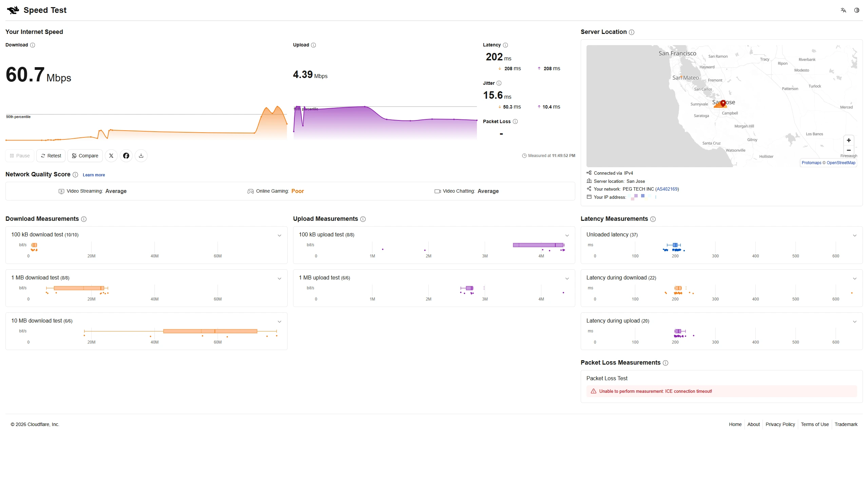Open the Privacy Policy footer link
Screen dimensions: 868x483
(780, 425)
